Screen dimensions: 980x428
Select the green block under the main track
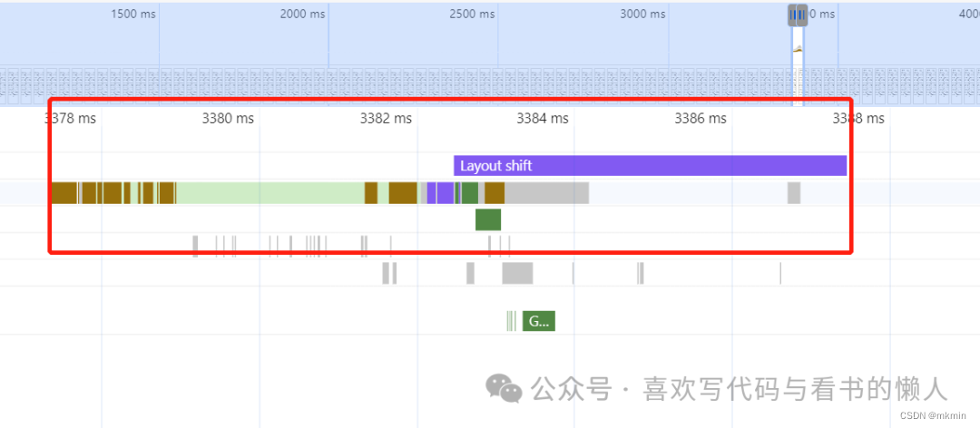click(x=488, y=220)
